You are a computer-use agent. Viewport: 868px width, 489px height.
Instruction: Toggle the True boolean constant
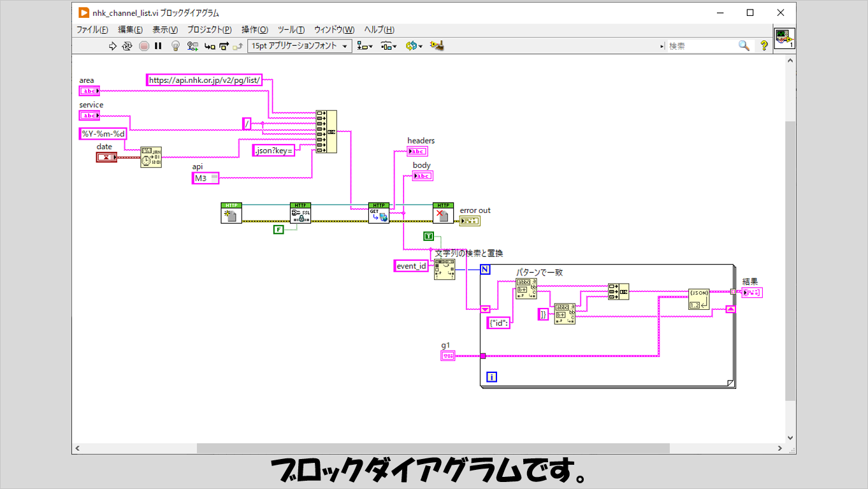point(428,237)
